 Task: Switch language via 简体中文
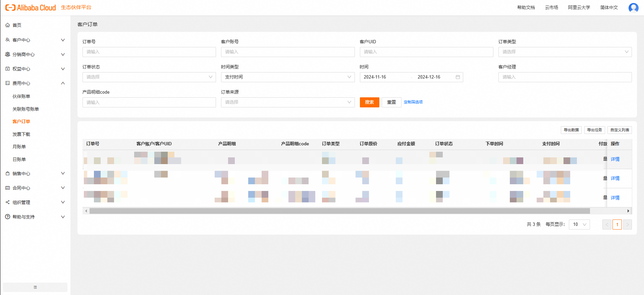609,7
